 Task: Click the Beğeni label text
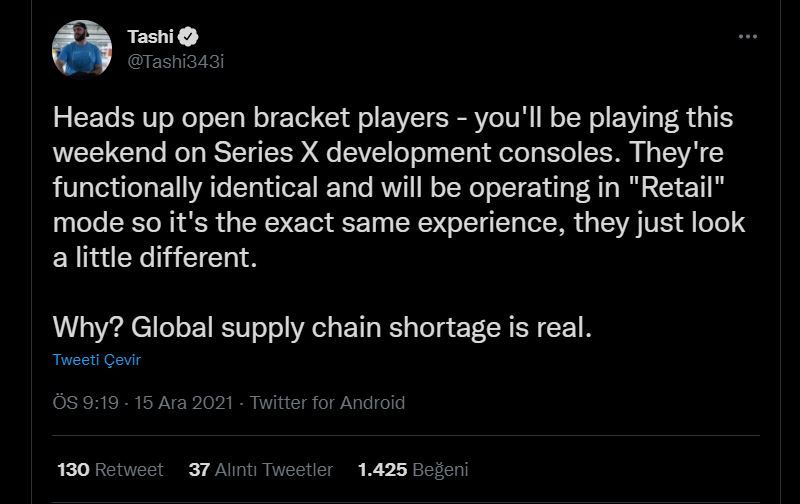[440, 470]
